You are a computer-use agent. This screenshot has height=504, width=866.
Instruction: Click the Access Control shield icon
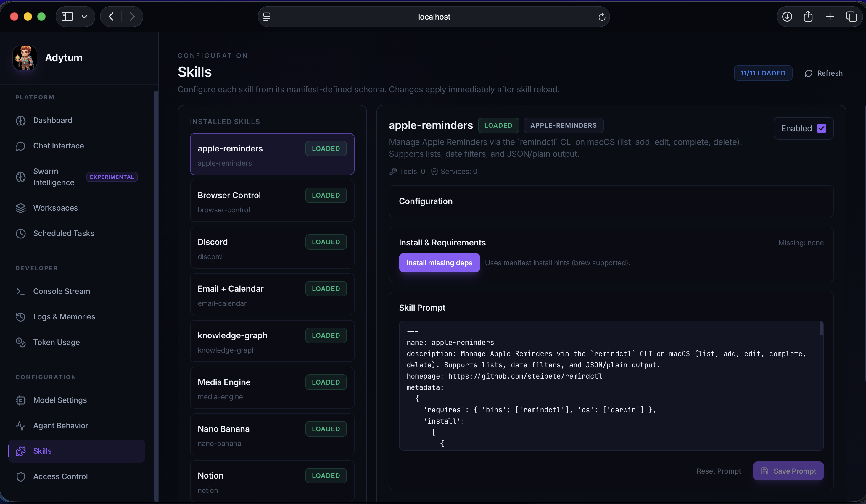21,476
